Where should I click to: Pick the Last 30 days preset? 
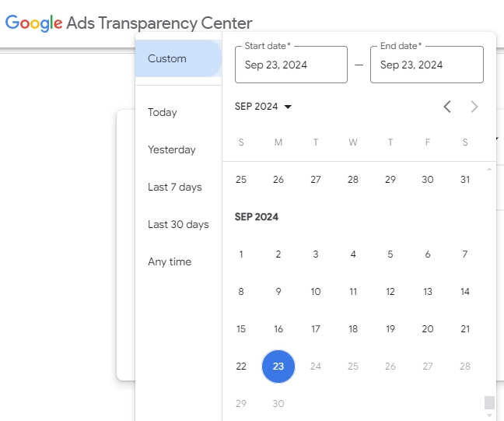click(x=178, y=225)
